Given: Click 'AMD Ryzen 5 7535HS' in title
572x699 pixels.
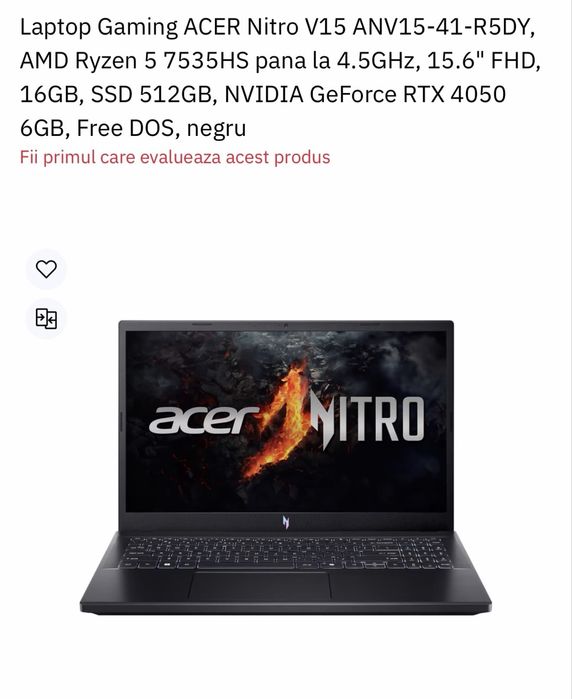Looking at the screenshot, I should pos(134,61).
